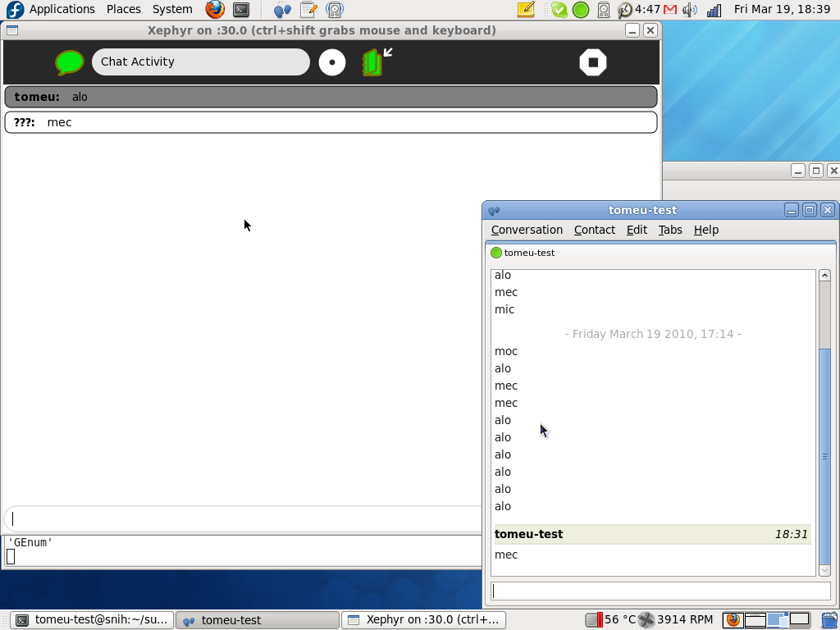Switch to tomeu-test in taskbar
The height and width of the screenshot is (630, 840).
coord(258,620)
